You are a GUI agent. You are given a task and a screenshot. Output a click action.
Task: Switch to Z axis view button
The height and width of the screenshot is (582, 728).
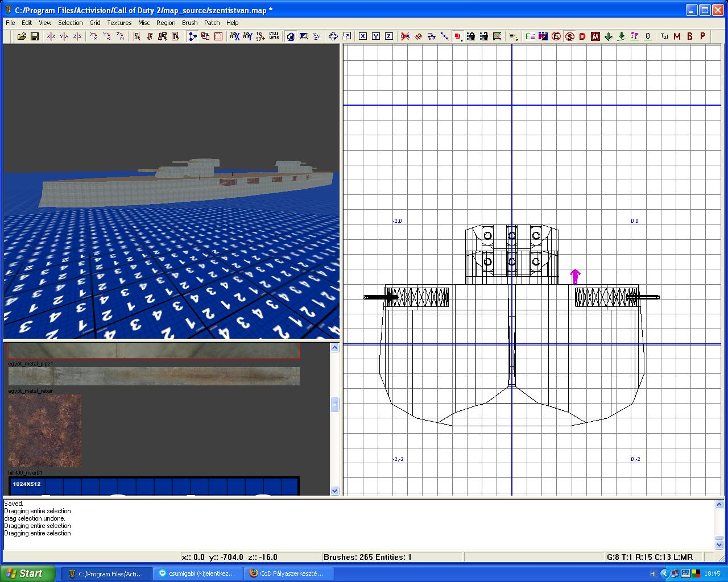tap(389, 36)
